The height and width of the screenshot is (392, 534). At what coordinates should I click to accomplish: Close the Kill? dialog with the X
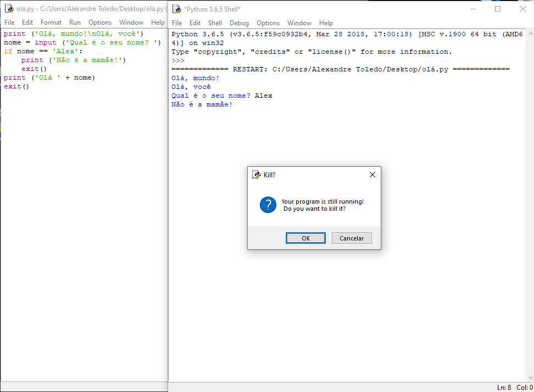[372, 175]
